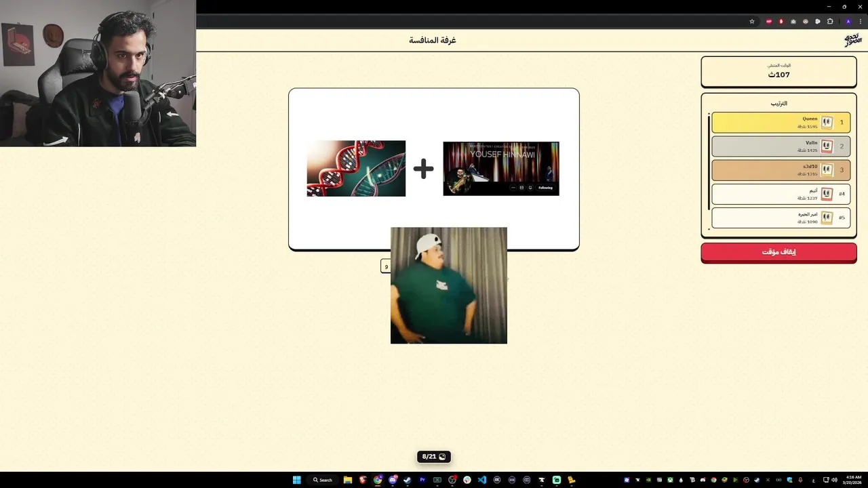Open the Xbox icon in the system tray
The width and height of the screenshot is (868, 488).
671,480
